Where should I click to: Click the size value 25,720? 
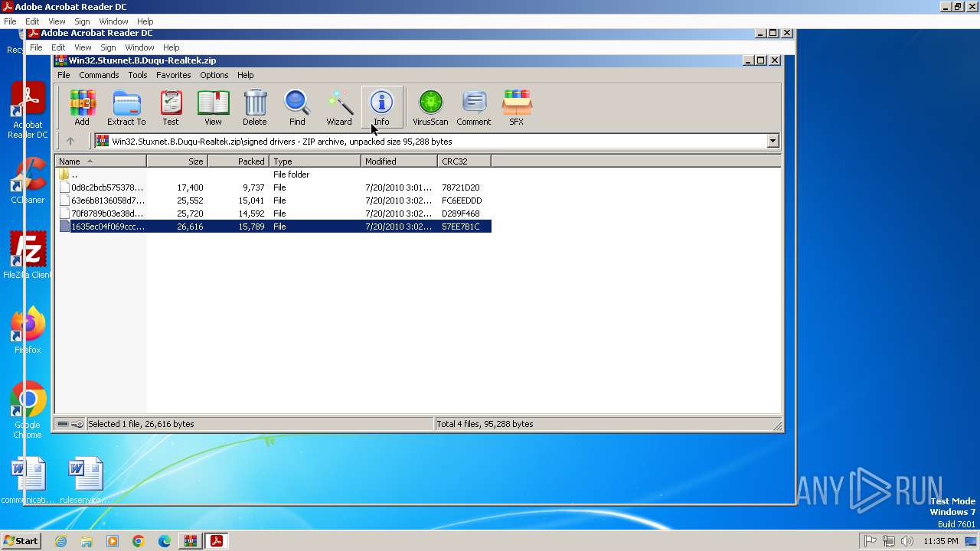pyautogui.click(x=190, y=214)
